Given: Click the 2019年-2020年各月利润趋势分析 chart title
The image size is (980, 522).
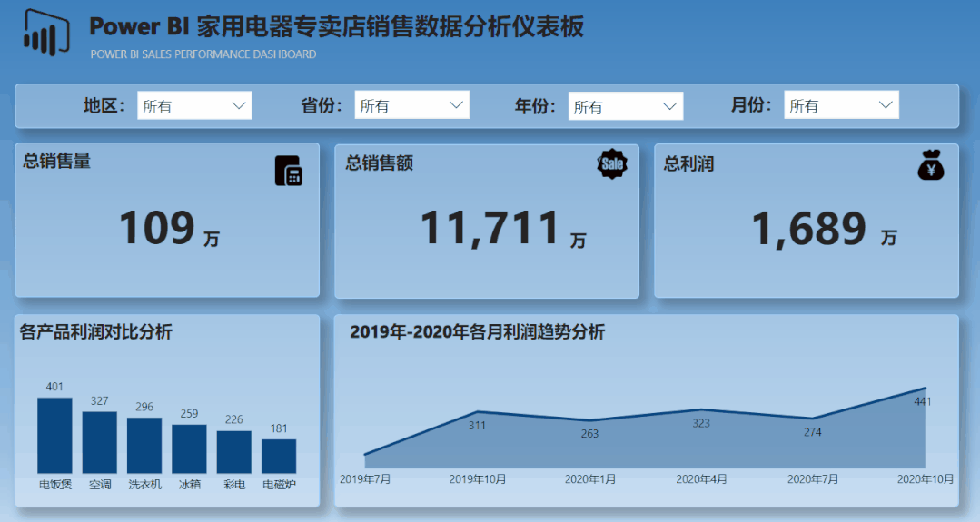Looking at the screenshot, I should [x=478, y=331].
